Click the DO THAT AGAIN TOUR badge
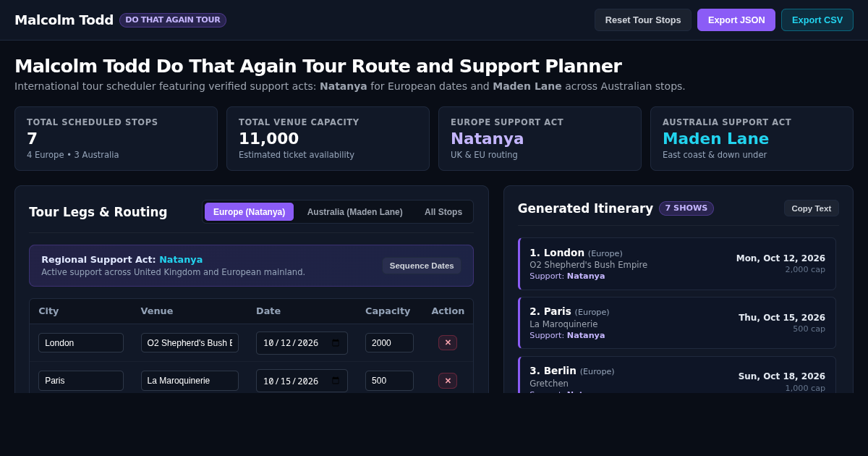Image resolution: width=868 pixels, height=456 pixels. [x=173, y=20]
